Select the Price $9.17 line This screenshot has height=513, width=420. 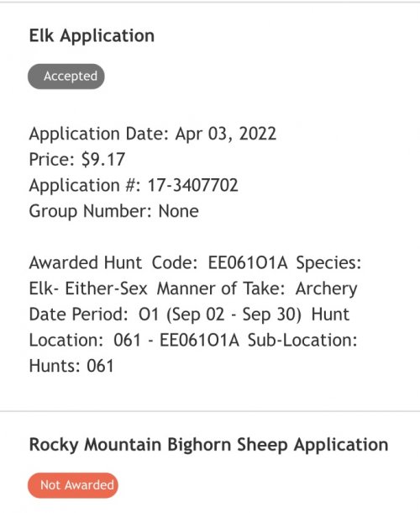pos(76,159)
